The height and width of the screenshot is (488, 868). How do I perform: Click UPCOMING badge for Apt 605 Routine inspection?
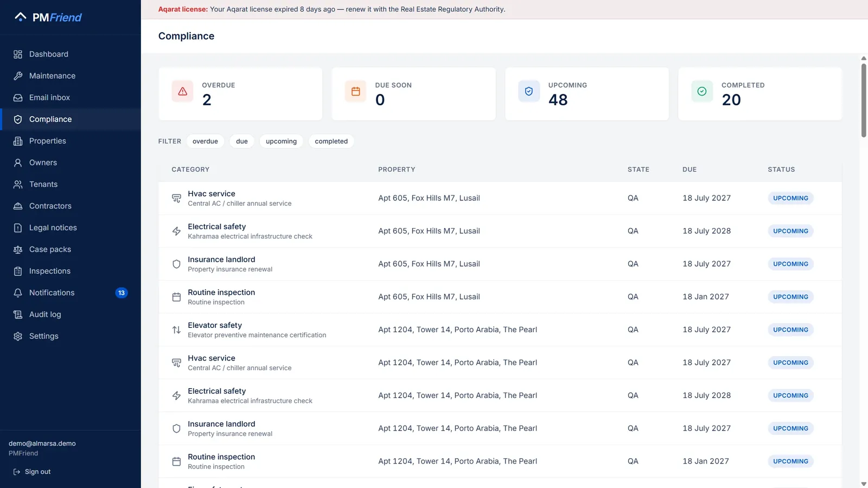tap(790, 297)
